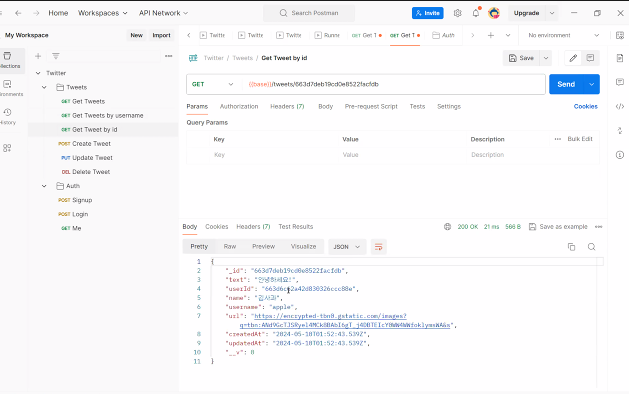Image resolution: width=629 pixels, height=394 pixels.
Task: Copy the response body with copy icon
Action: 571,247
